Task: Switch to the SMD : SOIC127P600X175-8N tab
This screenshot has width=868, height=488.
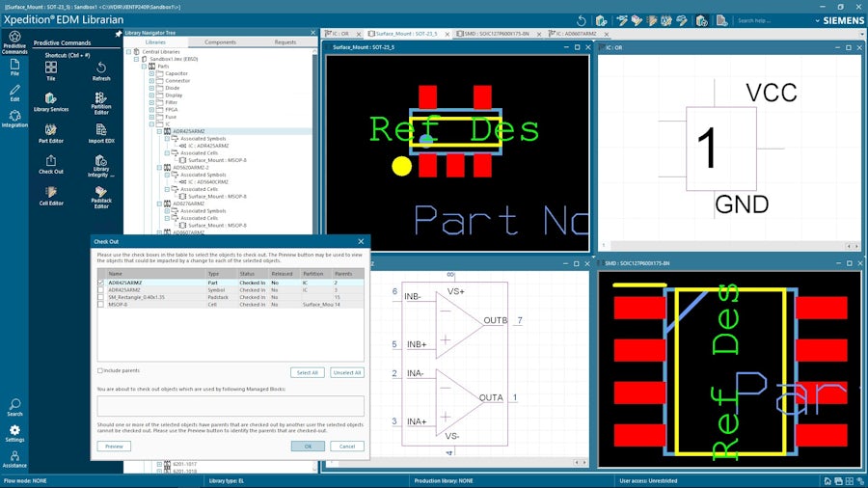Action: [497, 34]
